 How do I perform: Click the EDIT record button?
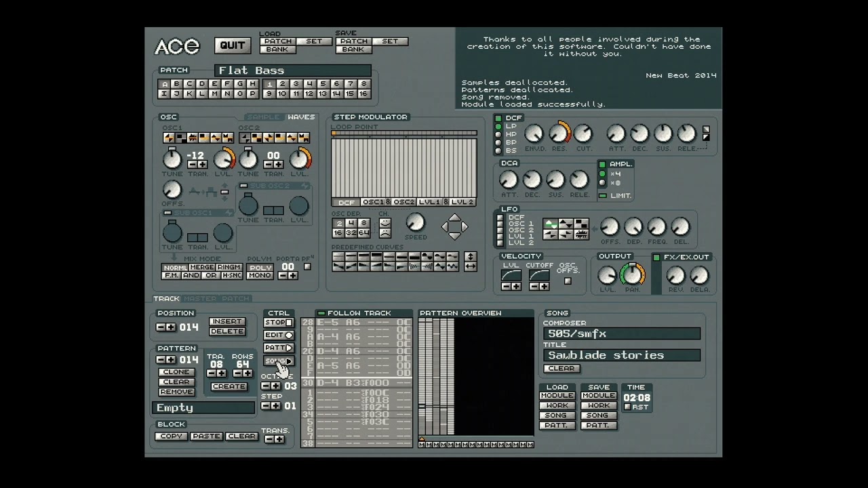pos(279,335)
